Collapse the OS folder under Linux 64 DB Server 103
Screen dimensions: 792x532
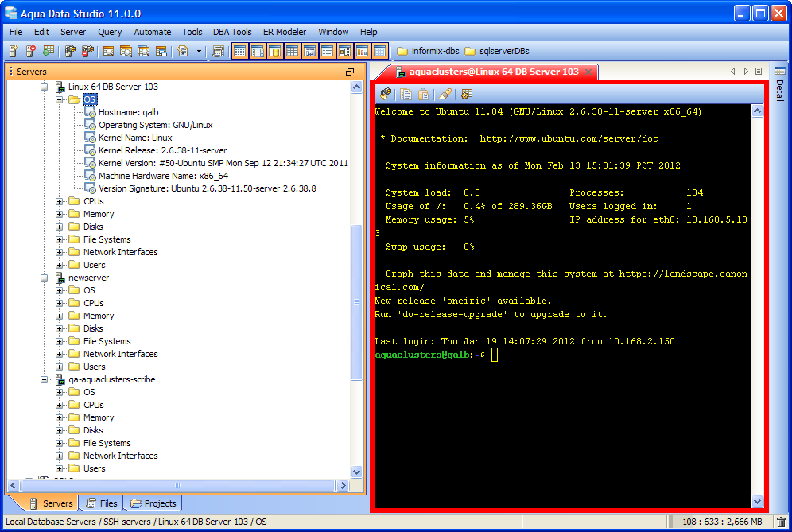pyautogui.click(x=59, y=99)
